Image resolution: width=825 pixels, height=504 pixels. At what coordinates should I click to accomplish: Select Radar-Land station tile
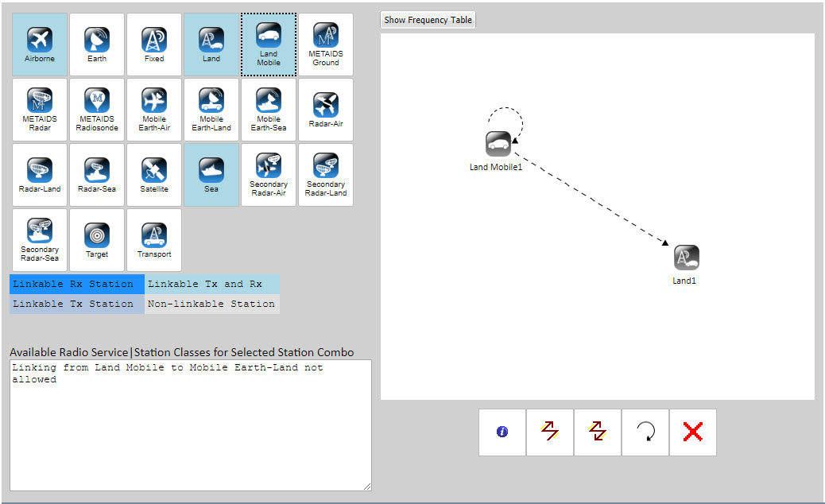pyautogui.click(x=40, y=175)
